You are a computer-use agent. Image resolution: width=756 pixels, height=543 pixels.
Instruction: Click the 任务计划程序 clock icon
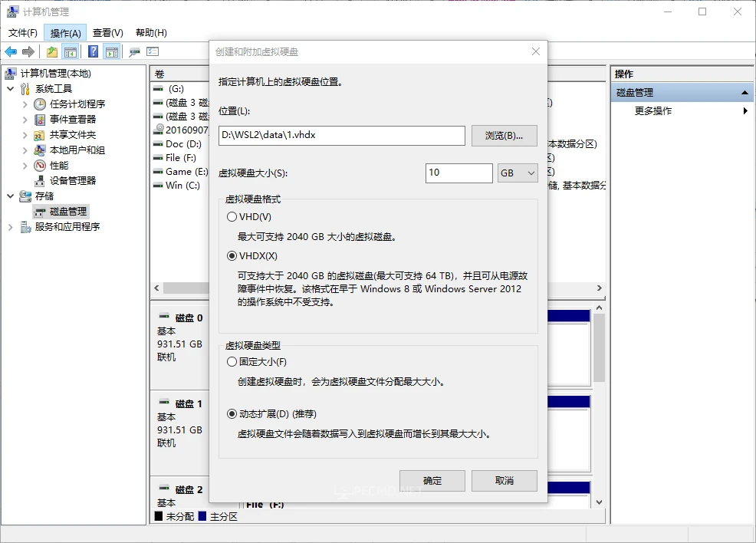pos(40,104)
